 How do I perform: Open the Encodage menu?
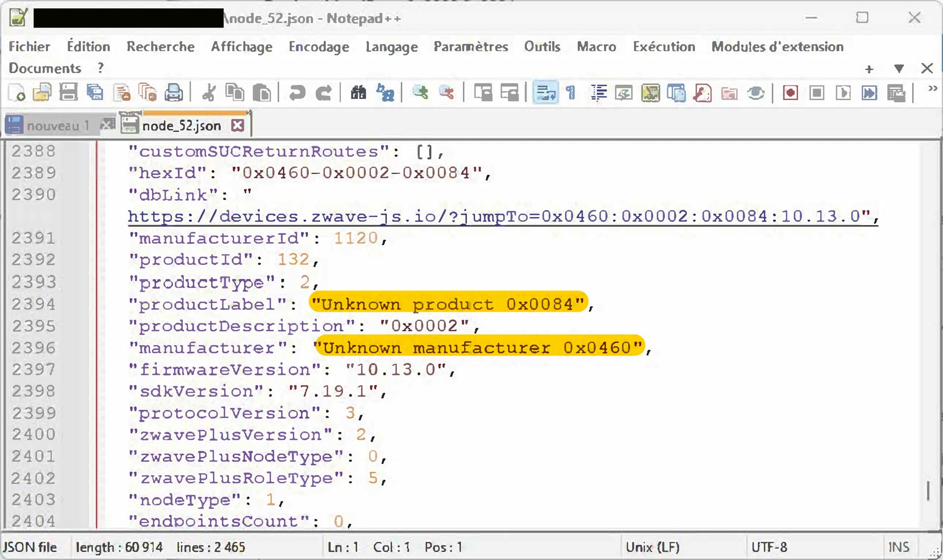[x=319, y=47]
